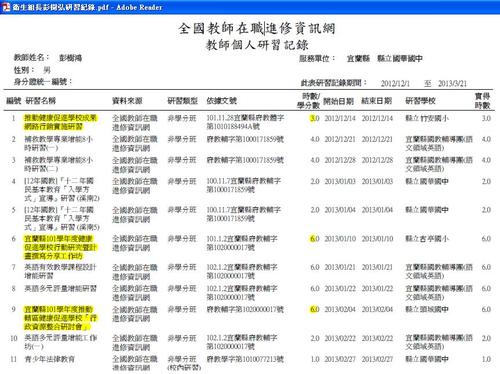The height and width of the screenshot is (374, 500).
Task: Click the 結束日期 column header
Action: click(x=377, y=101)
